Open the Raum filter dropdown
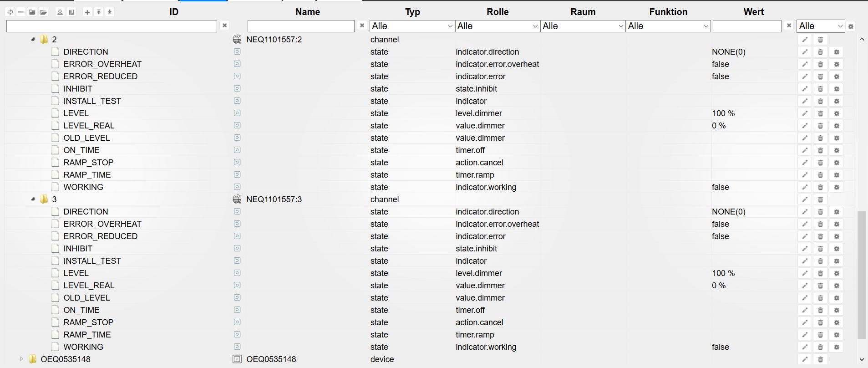Screen dimensions: 868x368 pyautogui.click(x=583, y=26)
